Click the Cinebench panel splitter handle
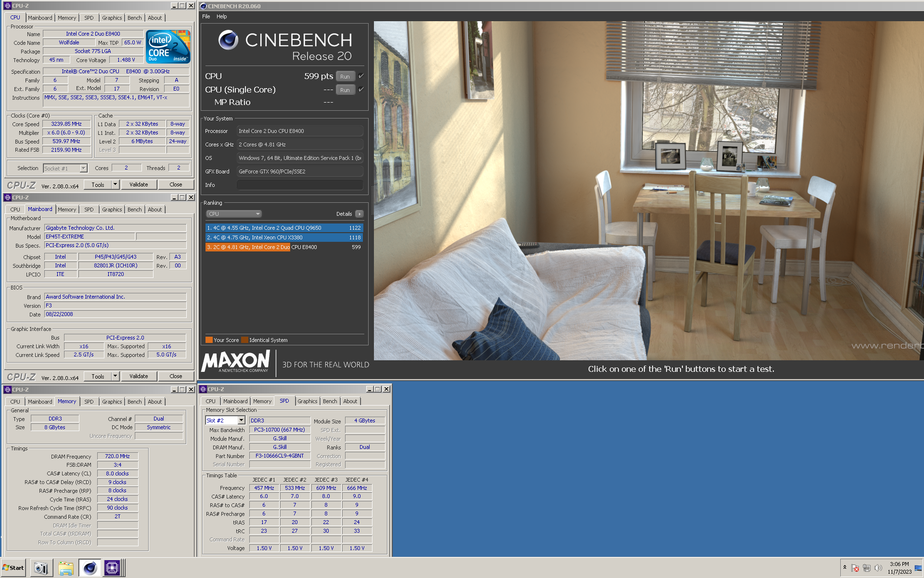 click(x=372, y=200)
